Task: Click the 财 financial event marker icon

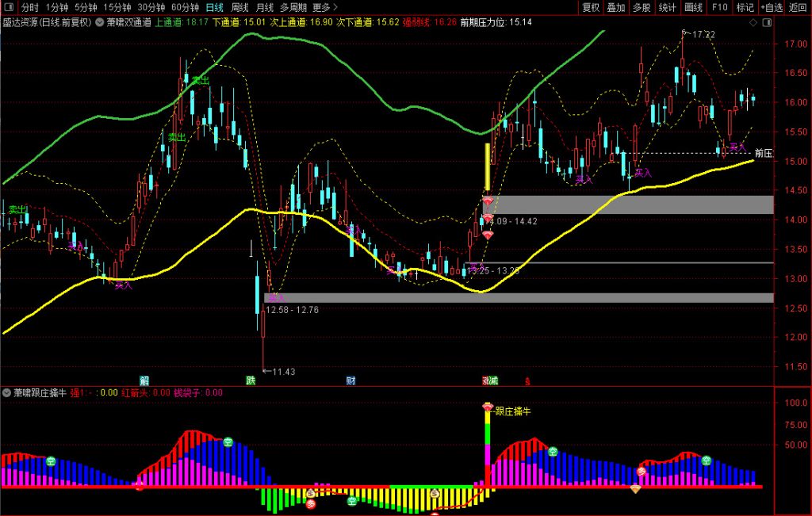Action: pos(350,380)
